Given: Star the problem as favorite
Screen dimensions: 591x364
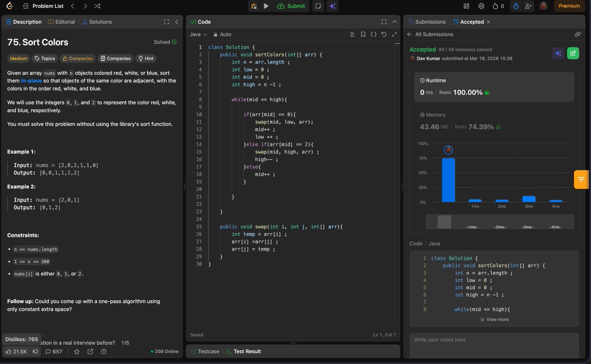Looking at the screenshot, I should (x=77, y=352).
